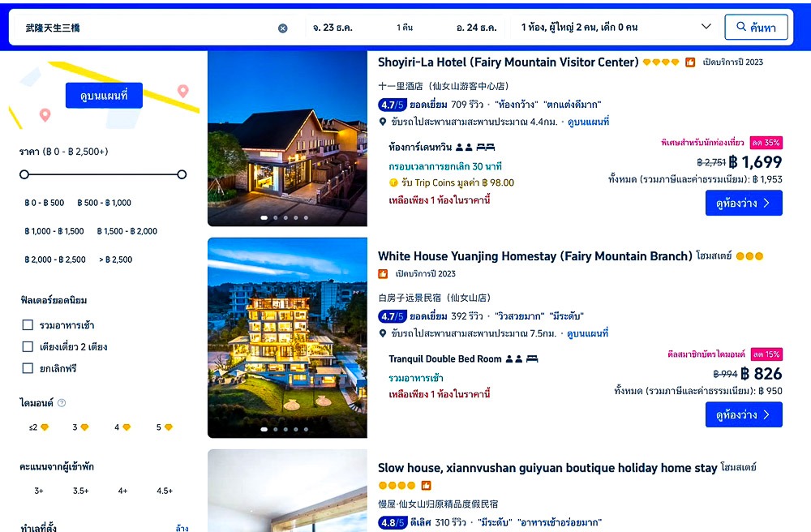
Task: Click the search button with magnifier icon
Action: pyautogui.click(x=756, y=28)
